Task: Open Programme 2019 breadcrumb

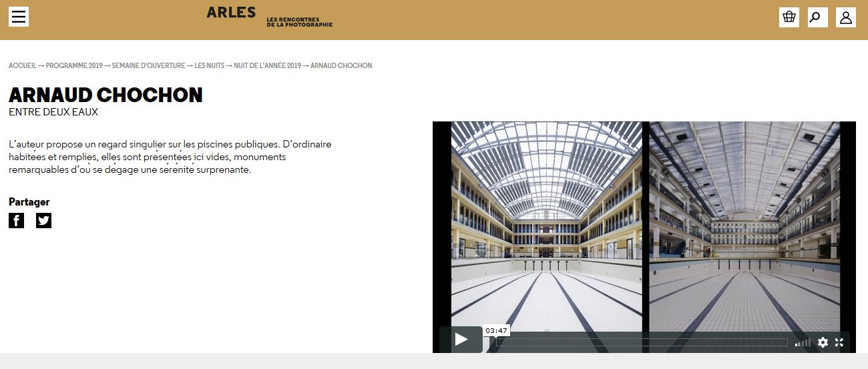Action: point(74,65)
